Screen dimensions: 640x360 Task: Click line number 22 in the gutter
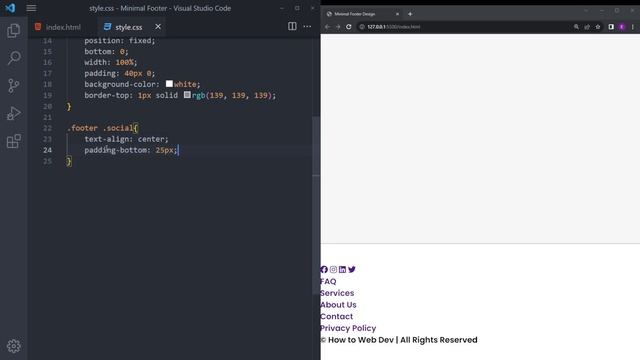[x=47, y=128]
